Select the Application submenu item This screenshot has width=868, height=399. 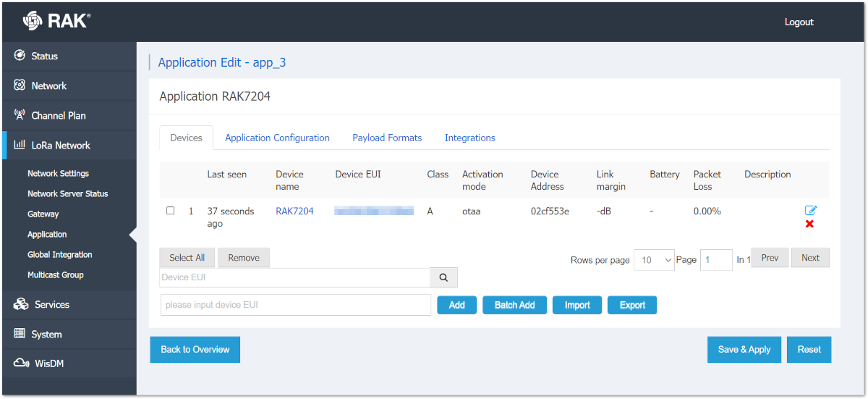47,235
